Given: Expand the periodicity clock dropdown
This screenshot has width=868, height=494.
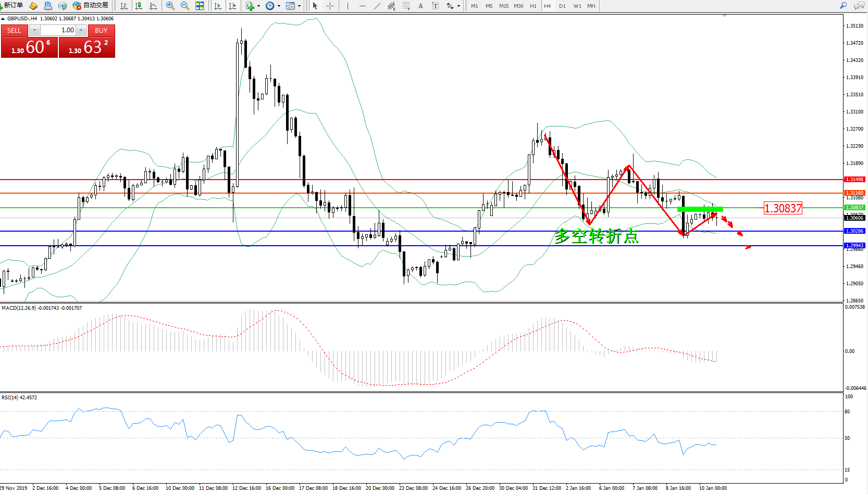Looking at the screenshot, I should pyautogui.click(x=279, y=6).
